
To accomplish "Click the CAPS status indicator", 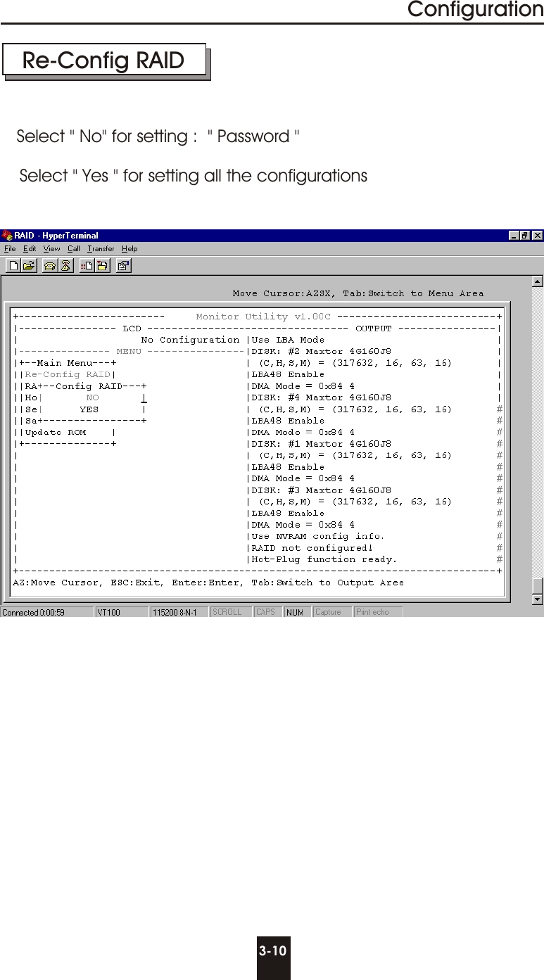I will pos(268,612).
